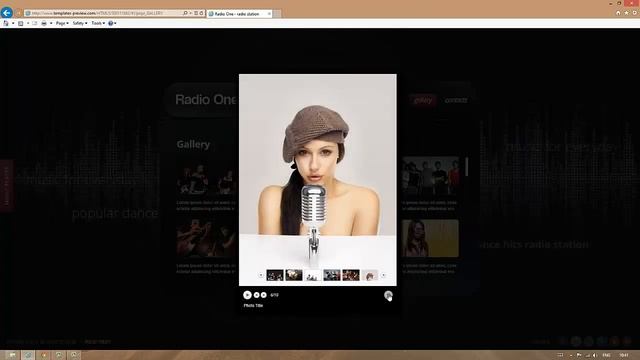Click the Read mail command bar icon
The image size is (640, 360).
[35, 23]
